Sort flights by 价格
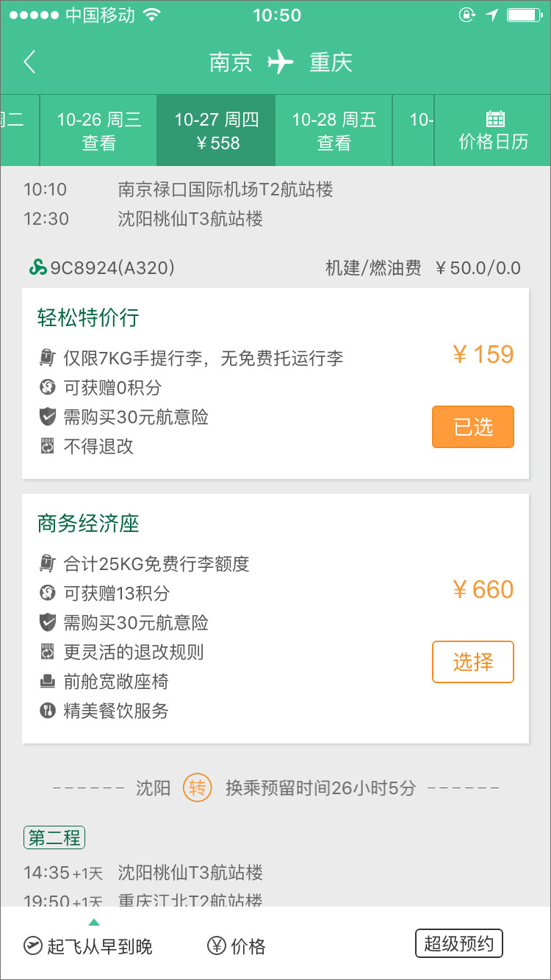551x980 pixels. [x=248, y=946]
